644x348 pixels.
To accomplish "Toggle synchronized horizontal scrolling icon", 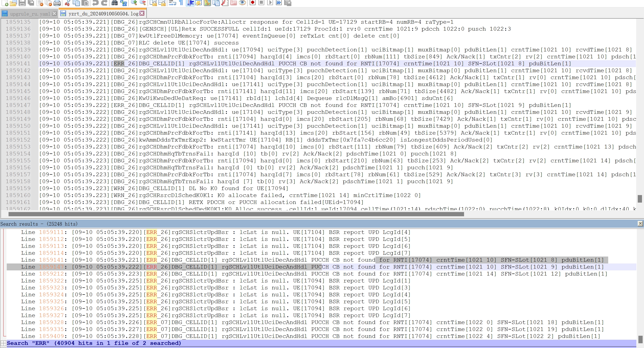I will (162, 3).
